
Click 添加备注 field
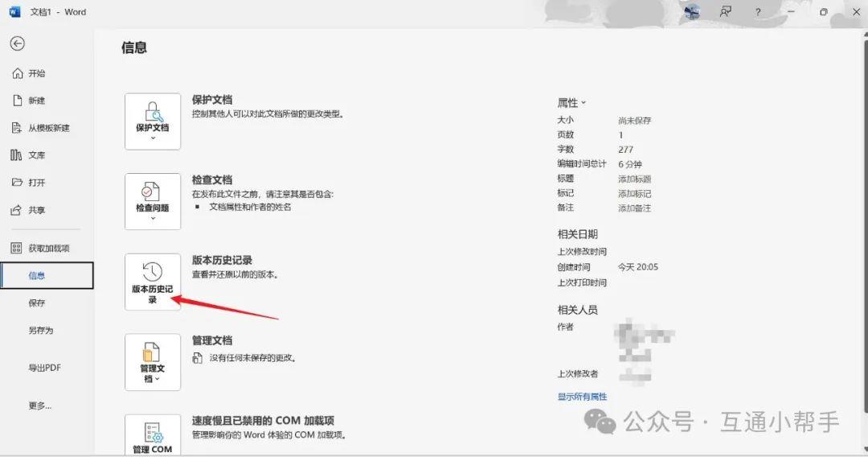(x=634, y=208)
